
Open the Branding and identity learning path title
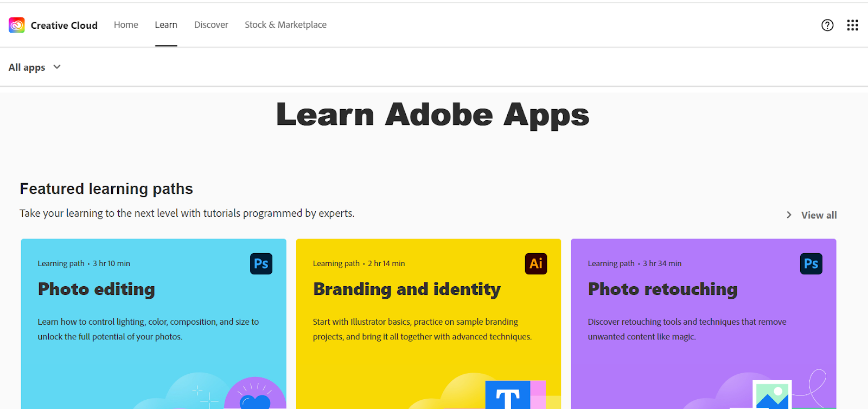point(407,289)
